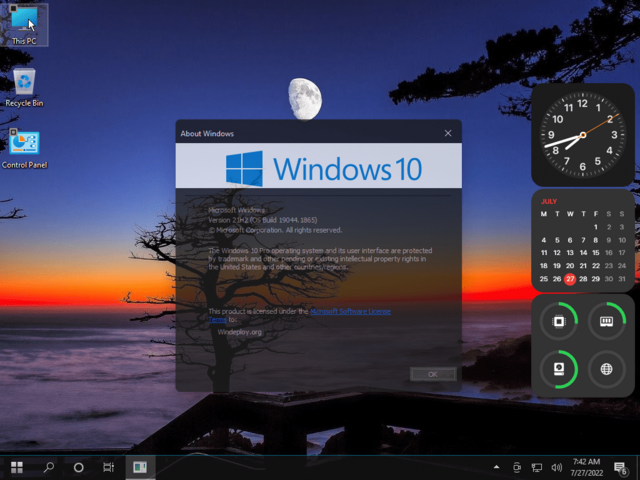Click the Version 21H2 build text

(x=262, y=220)
